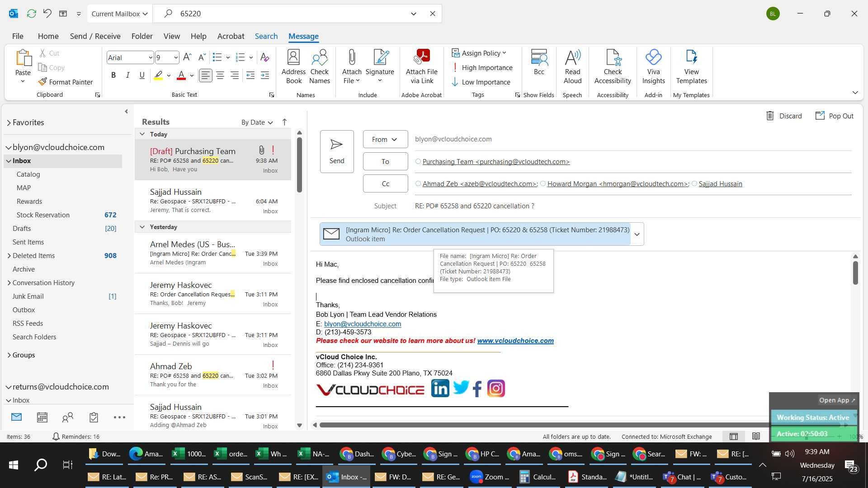Run Check Accessibility
868x488 pixels.
(x=613, y=67)
